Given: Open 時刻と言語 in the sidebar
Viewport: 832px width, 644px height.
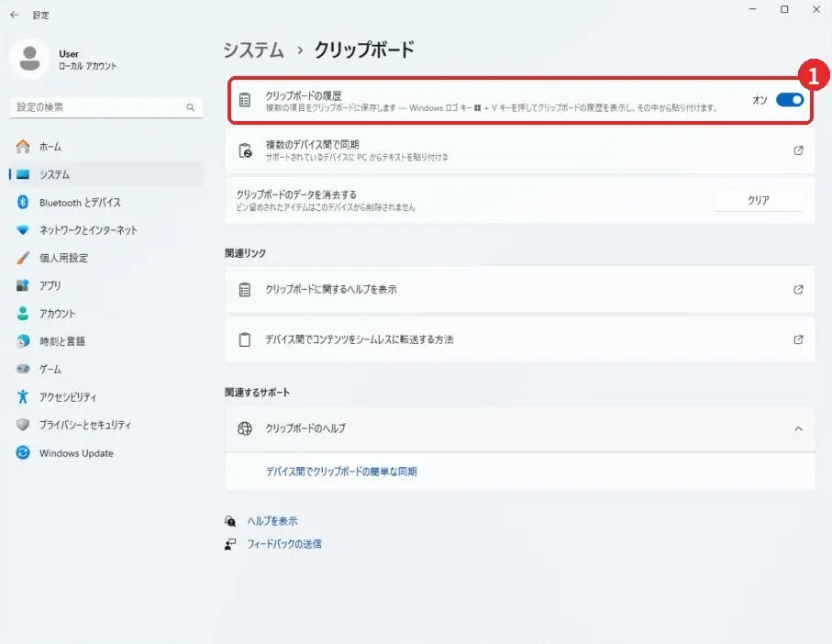Looking at the screenshot, I should [106, 341].
